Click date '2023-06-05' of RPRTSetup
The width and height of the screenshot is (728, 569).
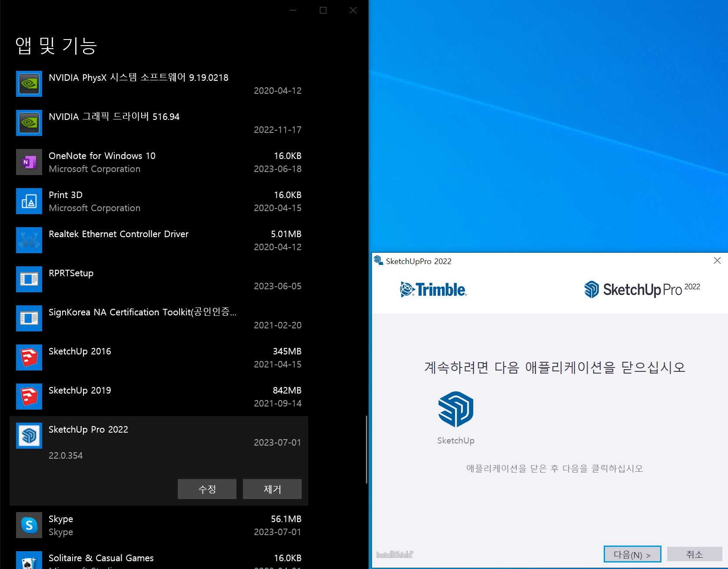pyautogui.click(x=277, y=286)
